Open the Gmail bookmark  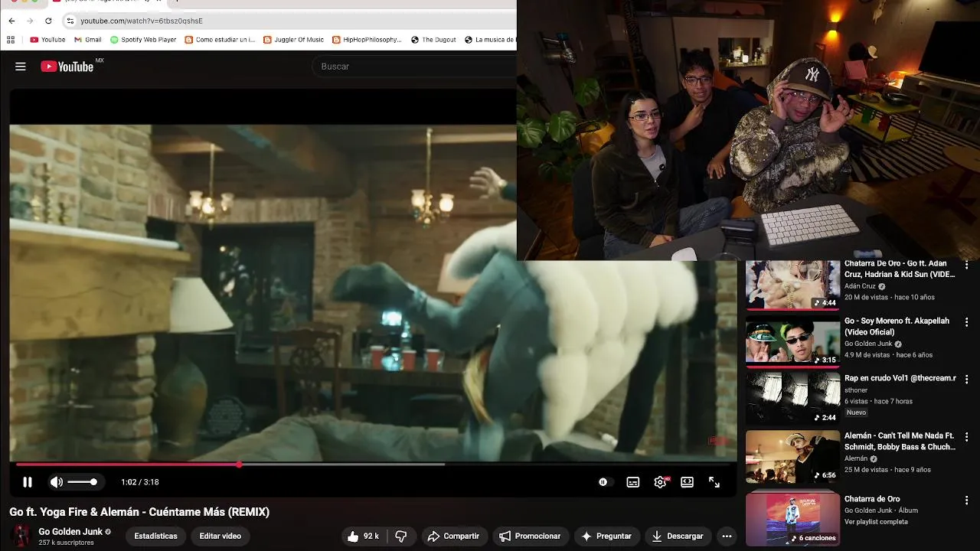coord(87,40)
